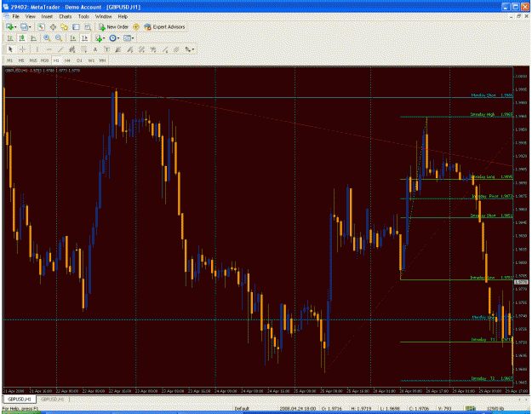
Task: Click the Templates icon
Action: coord(127,38)
